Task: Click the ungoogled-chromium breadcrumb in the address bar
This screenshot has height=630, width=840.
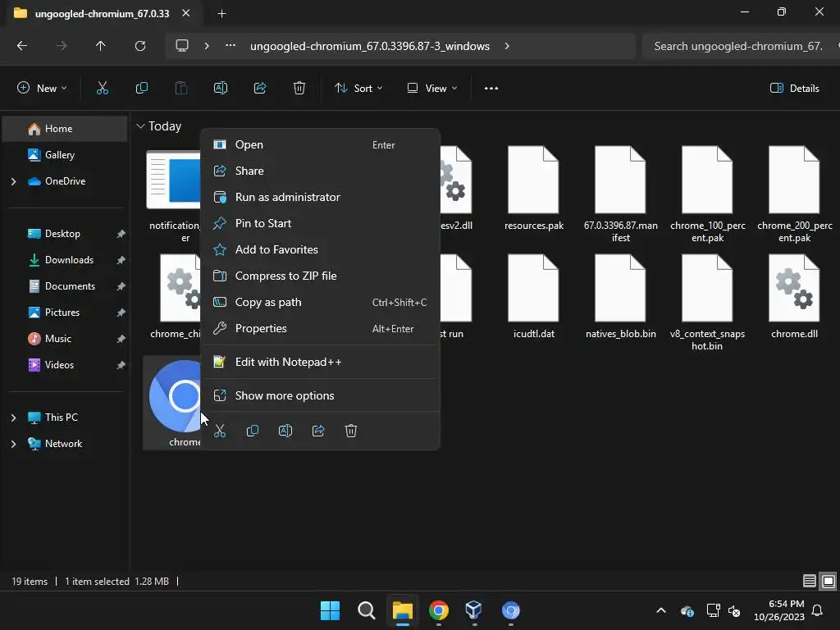Action: tap(370, 46)
